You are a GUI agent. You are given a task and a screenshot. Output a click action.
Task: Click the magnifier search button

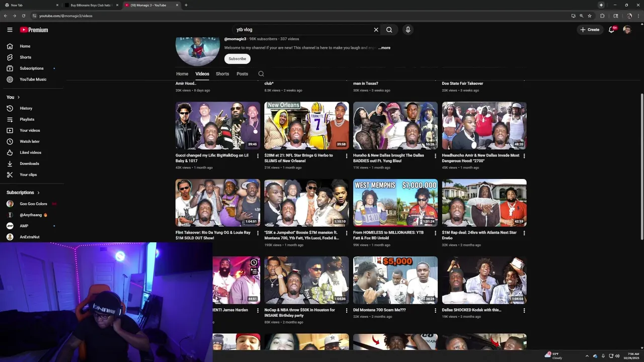point(389,30)
